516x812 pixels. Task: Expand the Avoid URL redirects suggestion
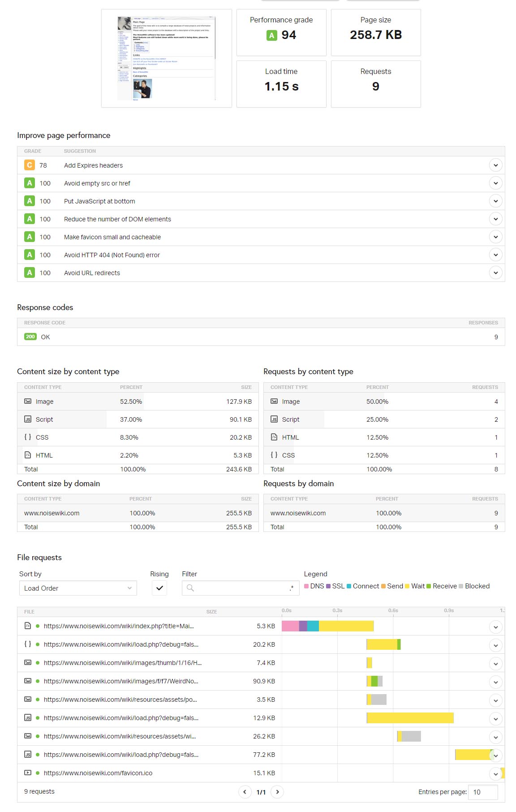click(495, 272)
